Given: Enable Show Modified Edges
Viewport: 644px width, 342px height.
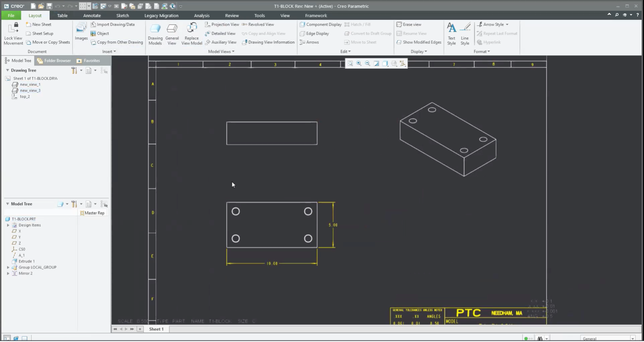Looking at the screenshot, I should (417, 42).
